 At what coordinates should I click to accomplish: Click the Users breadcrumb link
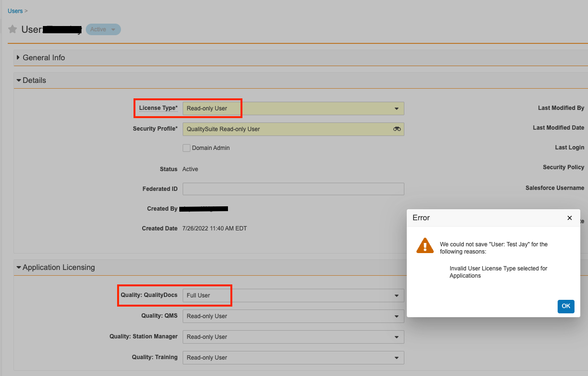(x=15, y=11)
